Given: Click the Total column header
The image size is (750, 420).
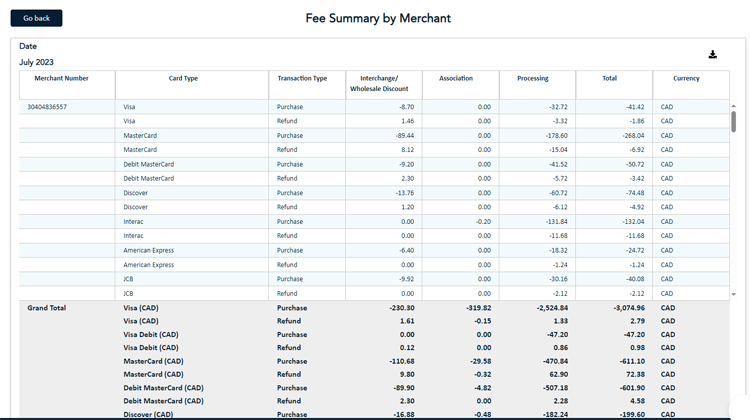Looking at the screenshot, I should click(609, 78).
